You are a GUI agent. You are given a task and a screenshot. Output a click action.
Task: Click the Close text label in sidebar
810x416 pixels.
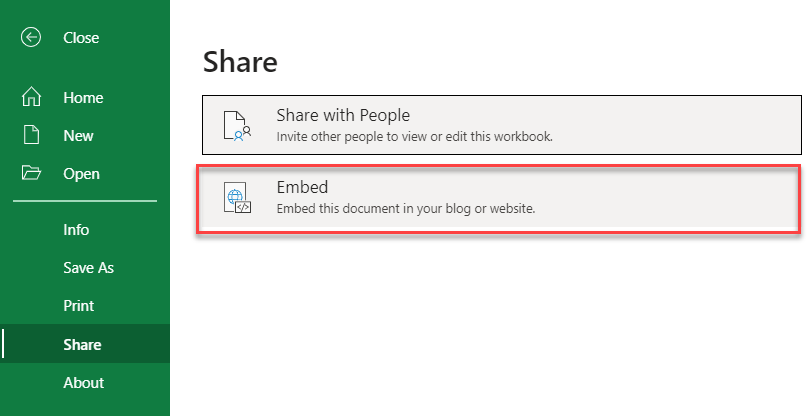[81, 38]
